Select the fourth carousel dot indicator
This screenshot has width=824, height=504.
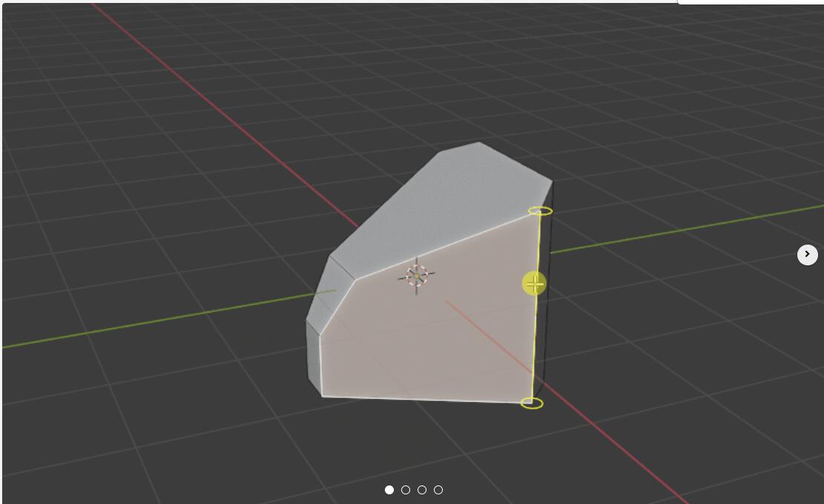pyautogui.click(x=438, y=490)
